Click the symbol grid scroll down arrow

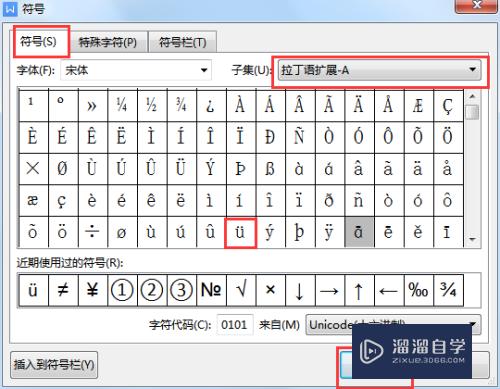[472, 239]
